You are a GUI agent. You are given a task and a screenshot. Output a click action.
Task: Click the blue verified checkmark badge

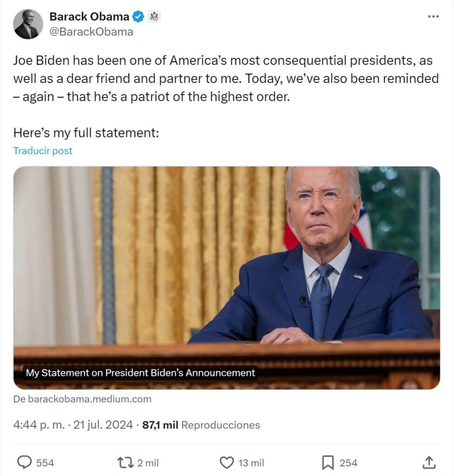tap(138, 17)
